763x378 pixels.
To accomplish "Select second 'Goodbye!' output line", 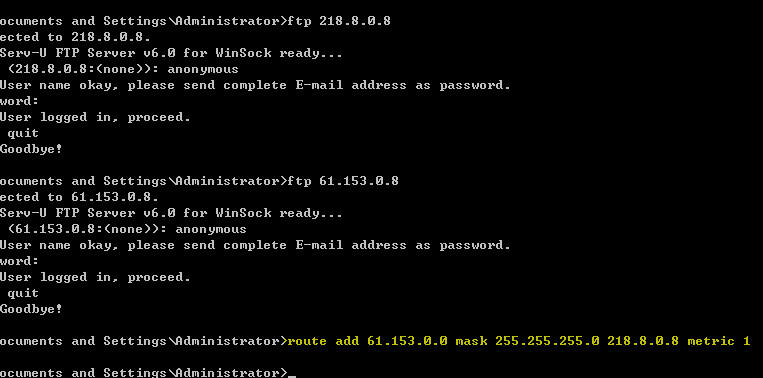I will pos(31,309).
